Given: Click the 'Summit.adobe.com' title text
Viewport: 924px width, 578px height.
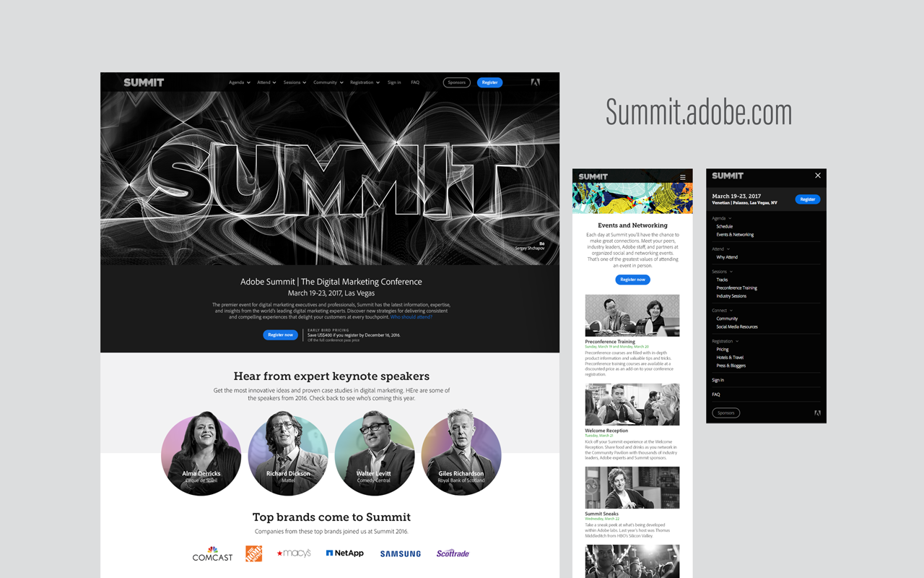Looking at the screenshot, I should pos(699,113).
